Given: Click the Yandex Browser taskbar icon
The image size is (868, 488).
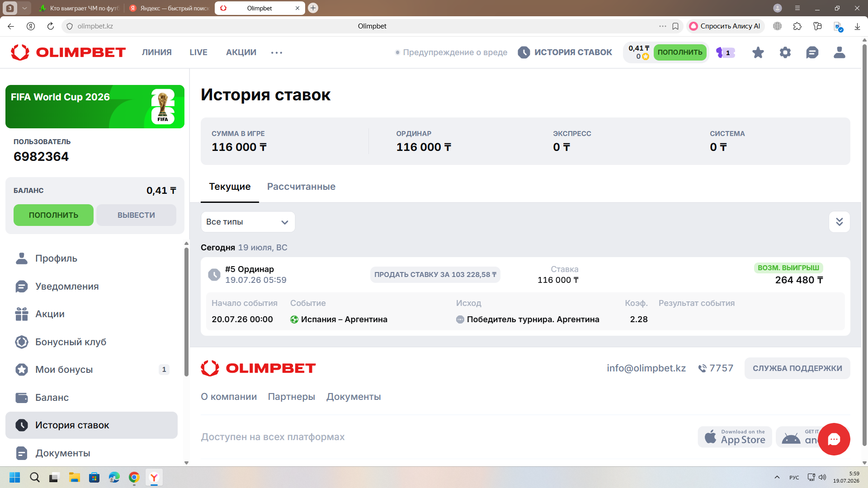Looking at the screenshot, I should 154,477.
